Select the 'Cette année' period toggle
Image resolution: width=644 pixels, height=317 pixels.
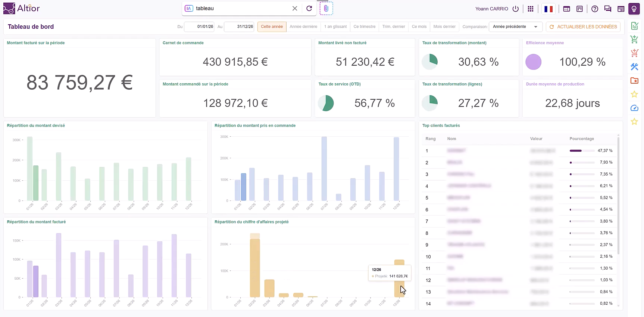click(272, 27)
